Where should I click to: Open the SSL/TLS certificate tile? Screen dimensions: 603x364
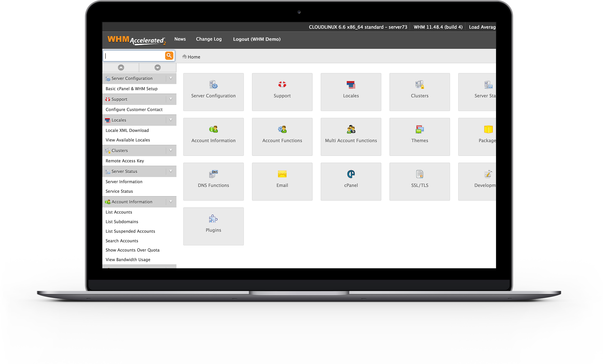click(419, 182)
